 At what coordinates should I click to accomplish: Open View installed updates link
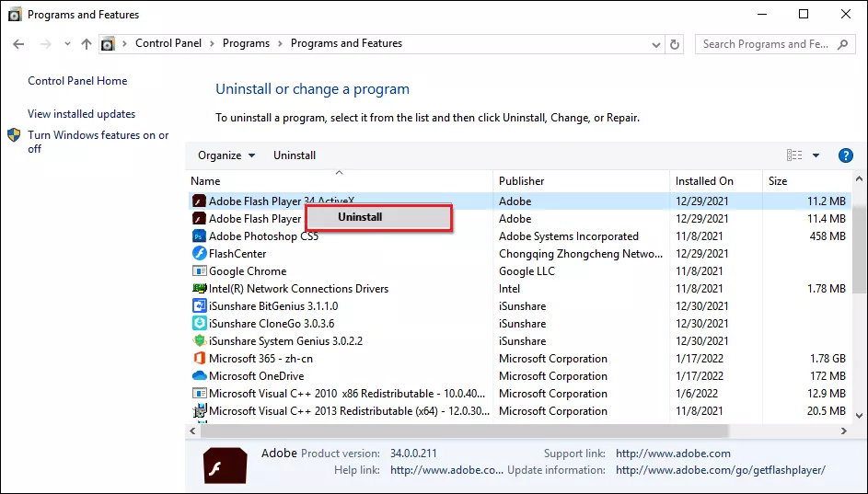(x=81, y=114)
